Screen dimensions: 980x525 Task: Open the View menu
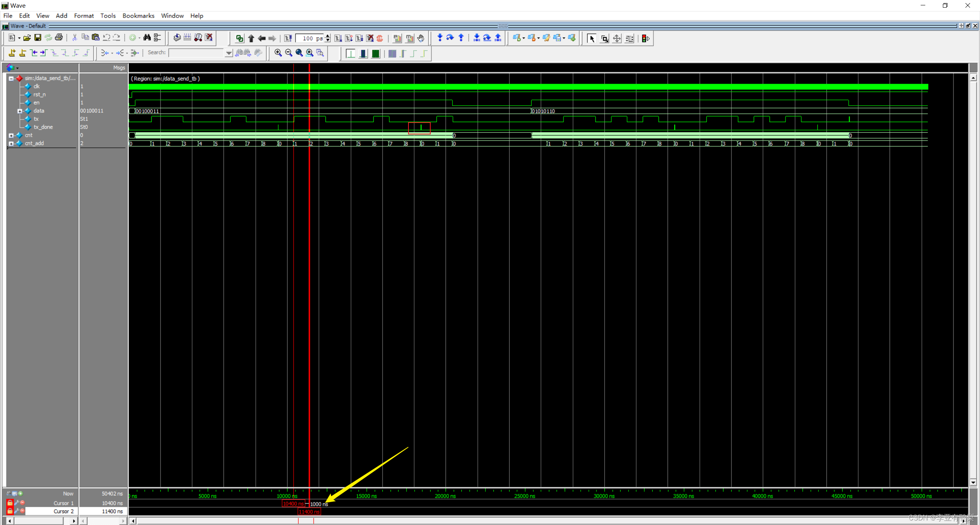(x=42, y=16)
